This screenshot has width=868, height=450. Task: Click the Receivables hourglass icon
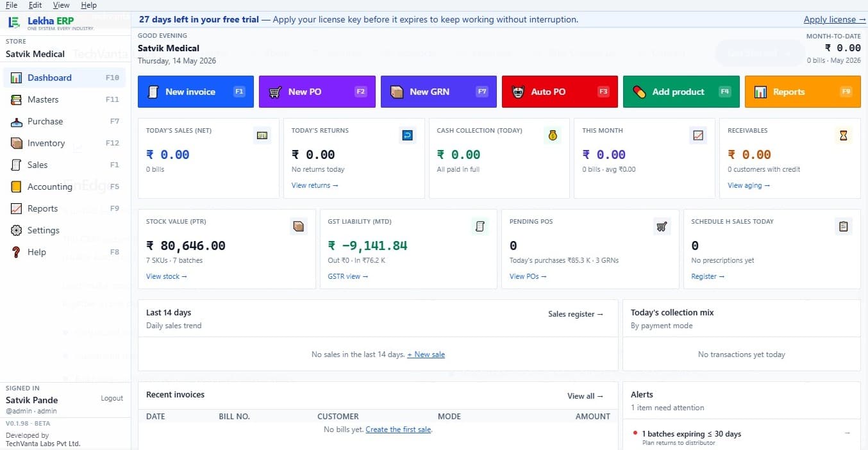[x=844, y=135]
